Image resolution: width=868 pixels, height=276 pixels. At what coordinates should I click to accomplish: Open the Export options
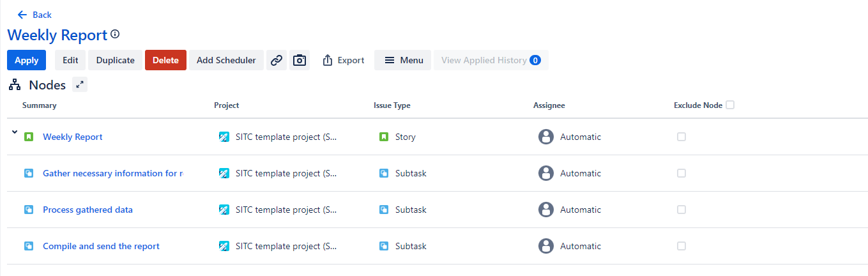[x=344, y=60]
